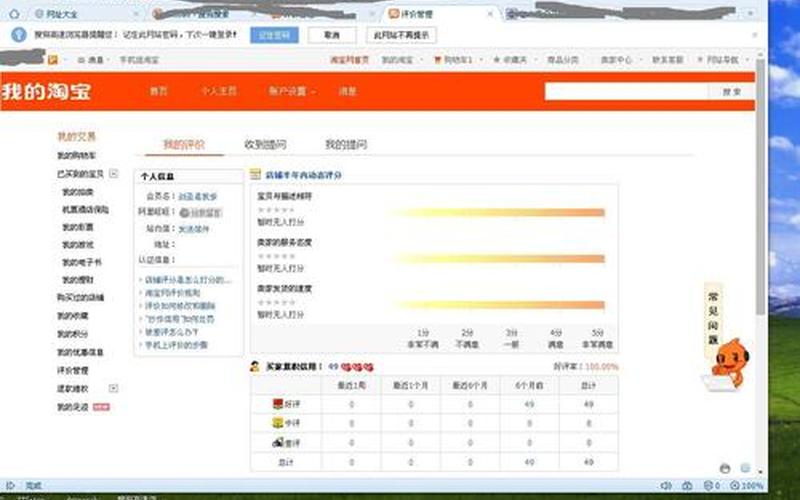The width and height of the screenshot is (800, 500).
Task: Dismiss the password reminder bar with its X
Action: tap(755, 35)
